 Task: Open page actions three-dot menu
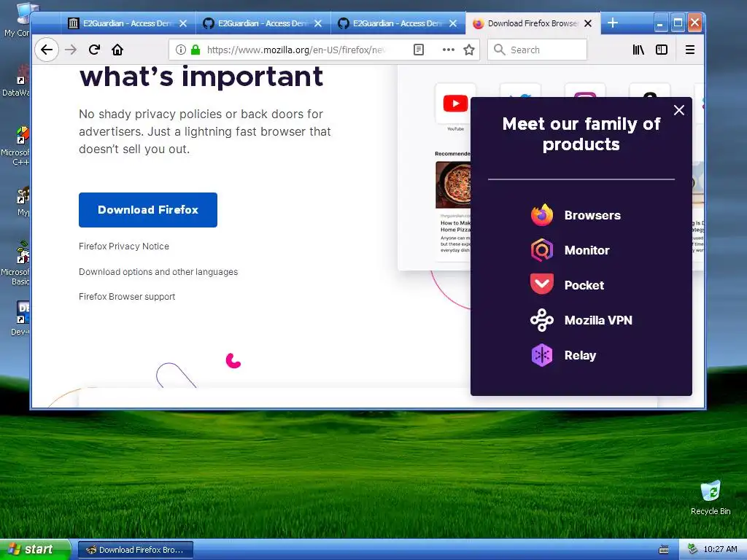coord(449,50)
